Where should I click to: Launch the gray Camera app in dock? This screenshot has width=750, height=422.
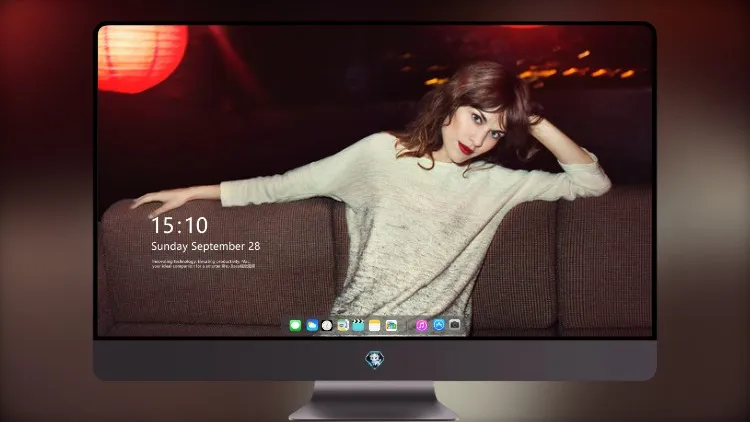coord(454,325)
